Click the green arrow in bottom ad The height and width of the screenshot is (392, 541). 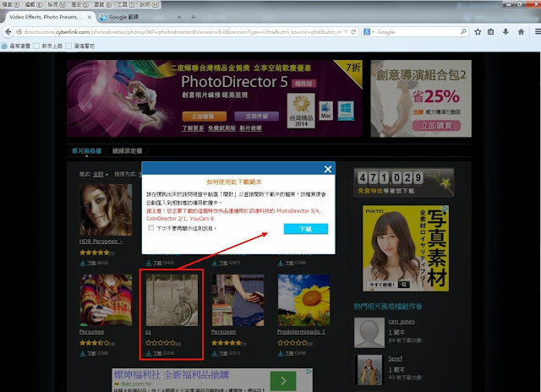click(283, 381)
